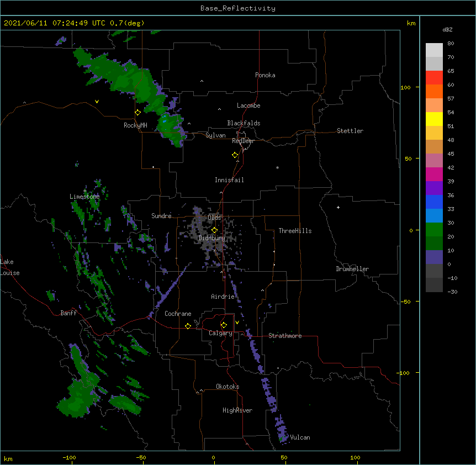Click the Sundre label
The image size is (476, 465).
tap(161, 216)
